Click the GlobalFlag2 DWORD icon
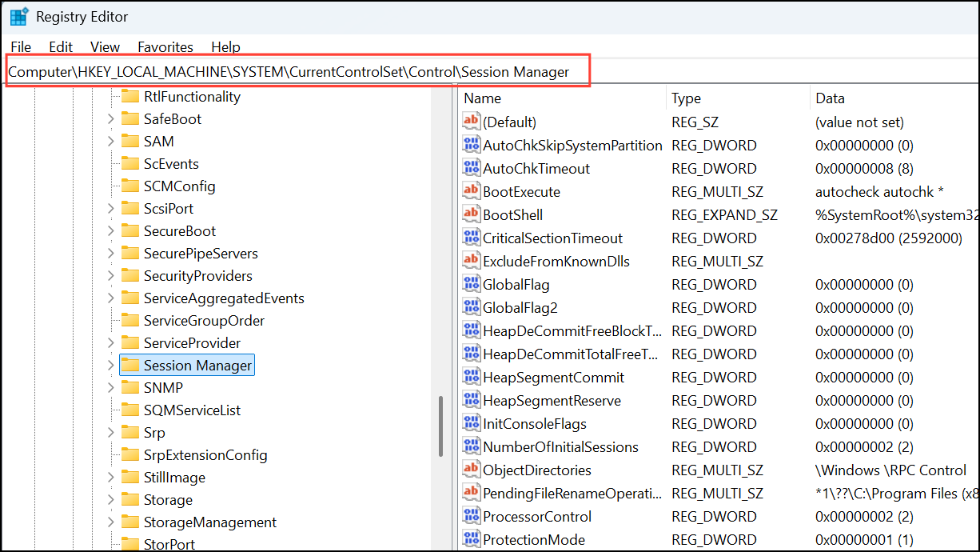Image resolution: width=980 pixels, height=552 pixels. pos(471,307)
